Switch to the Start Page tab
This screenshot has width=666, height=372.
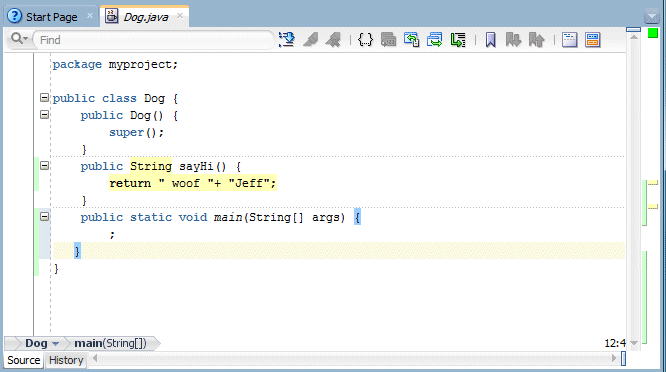pos(51,17)
